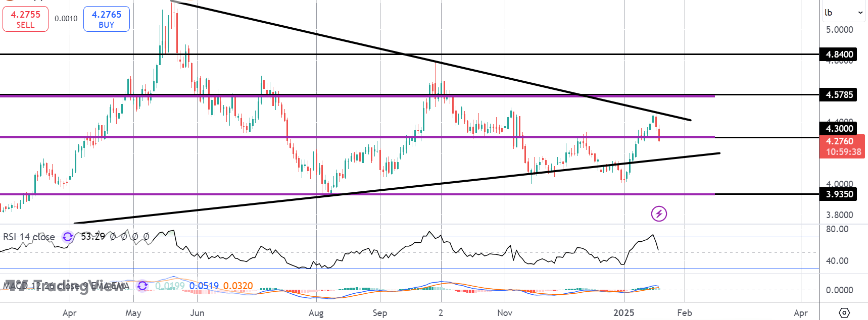Click the 3.8000 price scale value
This screenshot has height=320, width=868.
coord(839,215)
